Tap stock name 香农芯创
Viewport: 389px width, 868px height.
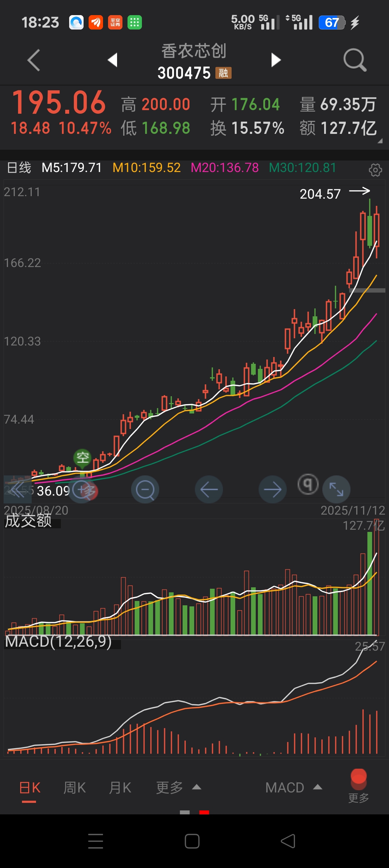pos(194,51)
